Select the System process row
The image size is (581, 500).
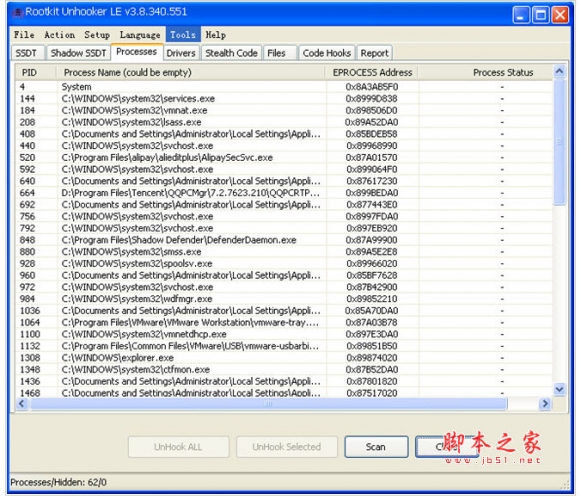coord(284,87)
